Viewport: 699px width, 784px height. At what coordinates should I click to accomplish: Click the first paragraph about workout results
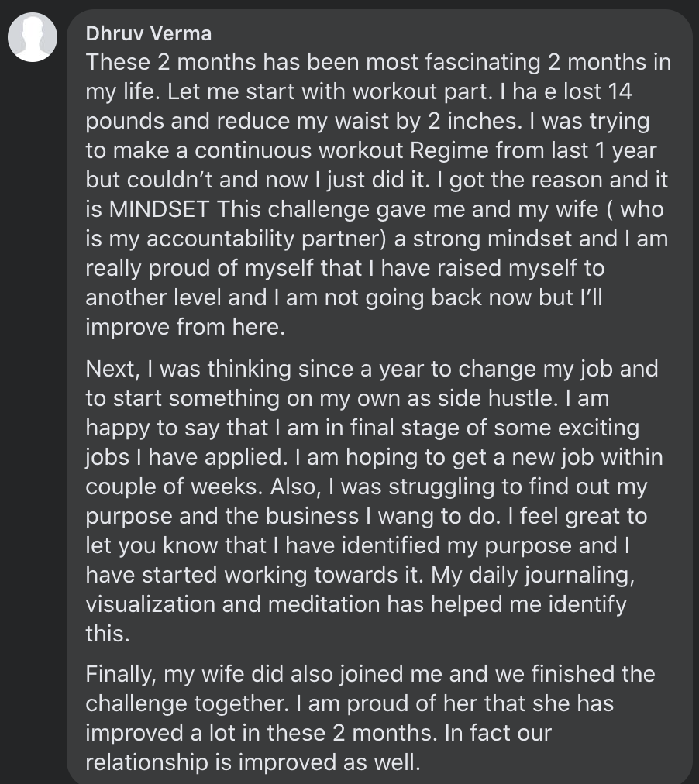click(377, 194)
